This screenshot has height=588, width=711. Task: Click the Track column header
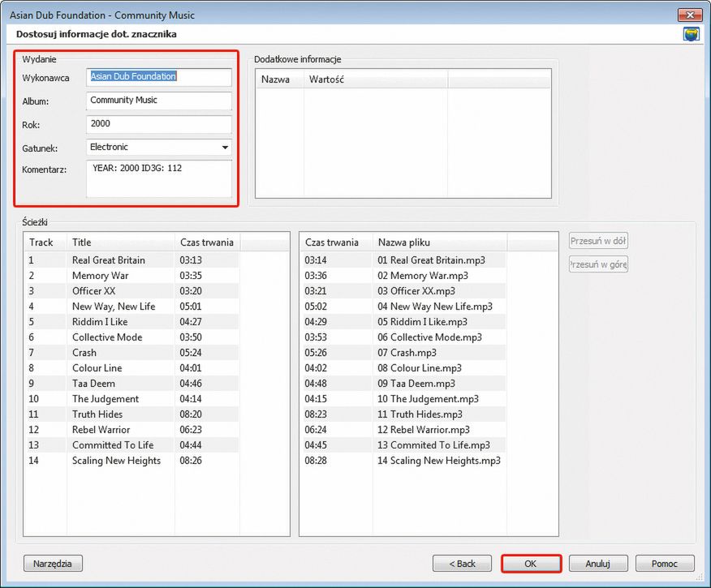pyautogui.click(x=45, y=242)
